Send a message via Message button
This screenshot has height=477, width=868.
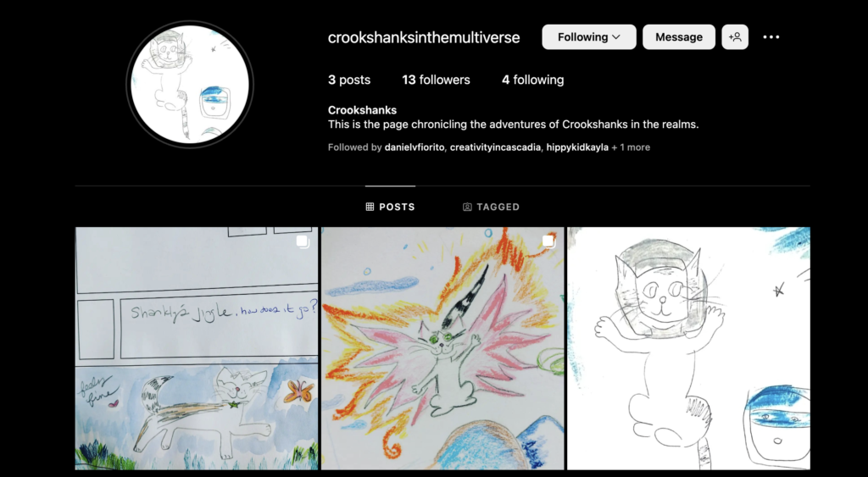679,37
